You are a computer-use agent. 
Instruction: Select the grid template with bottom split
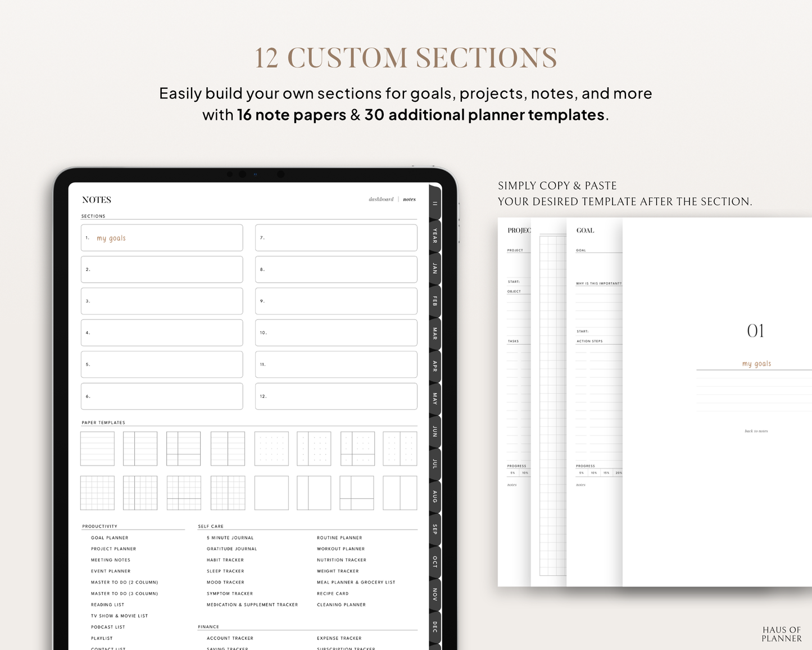183,493
